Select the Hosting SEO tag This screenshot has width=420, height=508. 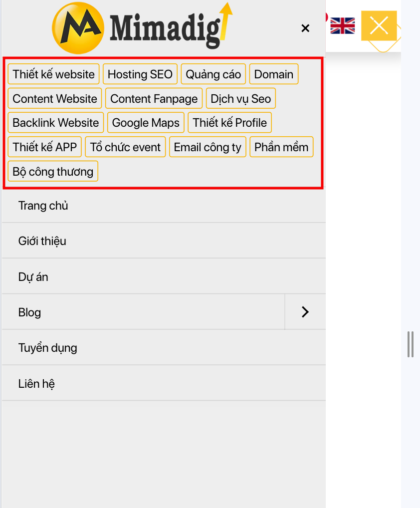tap(140, 74)
